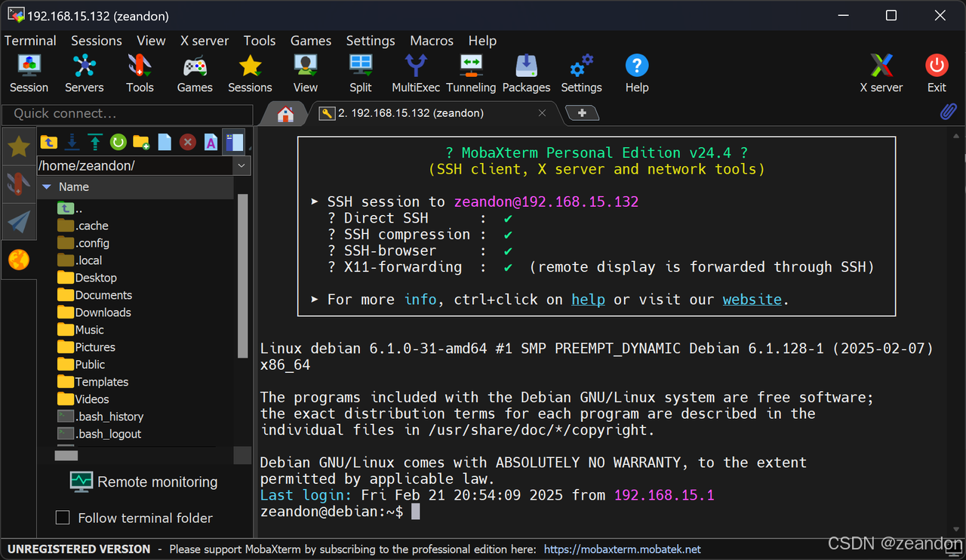The height and width of the screenshot is (560, 966).
Task: Close the 192.168.15.132 session tab
Action: click(542, 113)
